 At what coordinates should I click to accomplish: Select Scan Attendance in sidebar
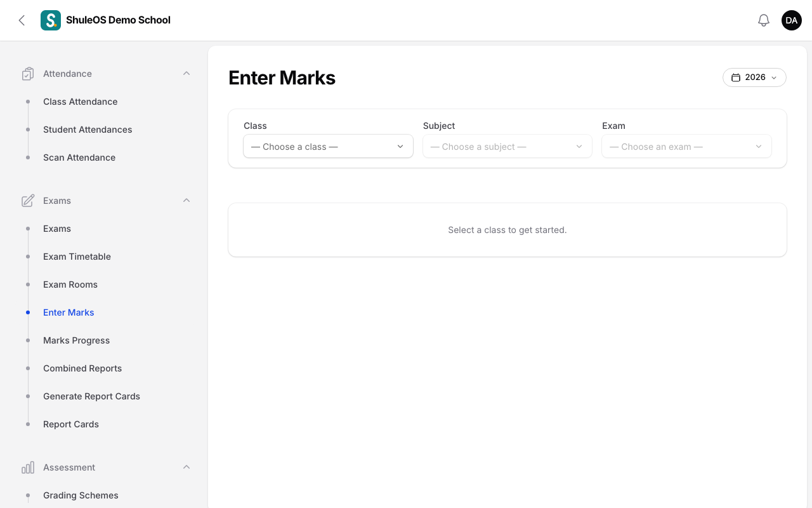point(79,157)
